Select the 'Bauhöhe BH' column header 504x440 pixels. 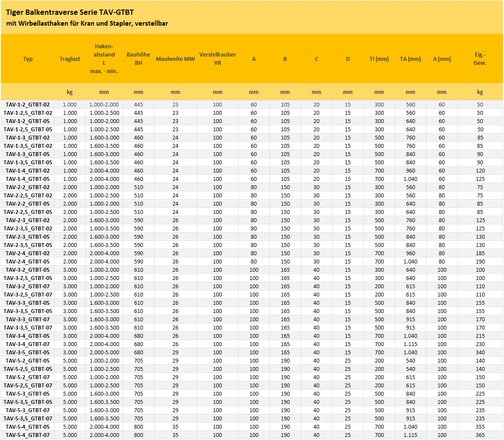click(138, 59)
